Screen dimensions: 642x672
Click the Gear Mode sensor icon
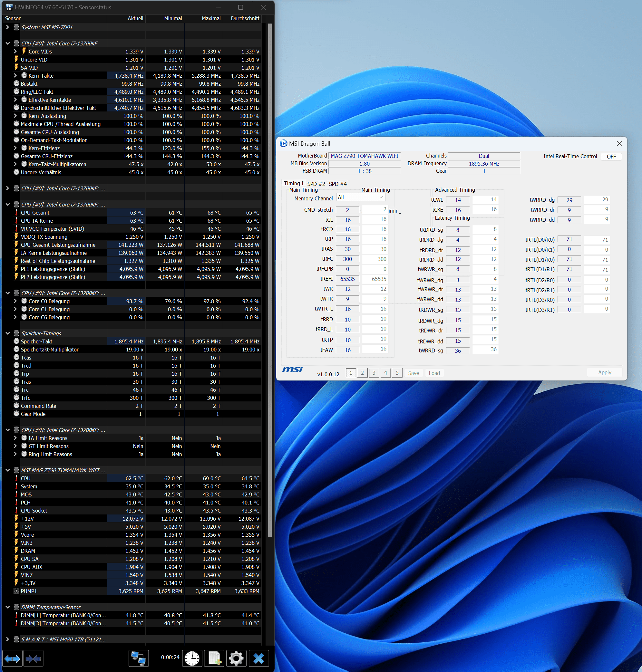[x=16, y=413]
